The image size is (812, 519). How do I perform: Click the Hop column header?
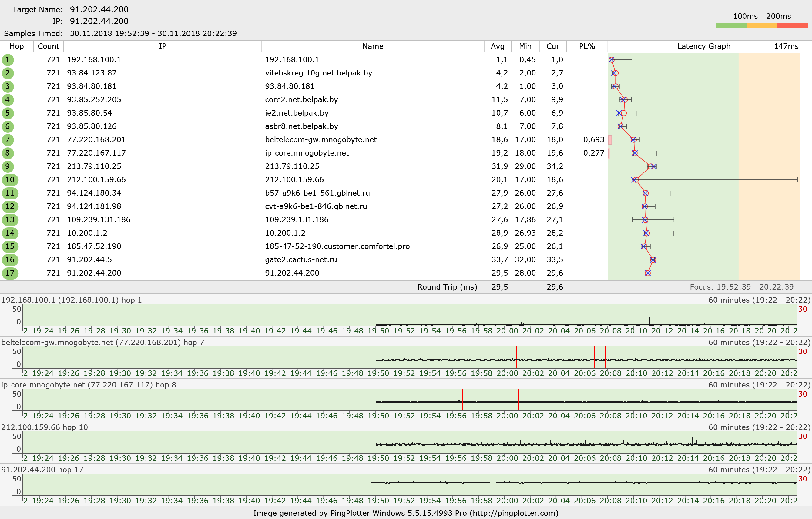[x=16, y=46]
